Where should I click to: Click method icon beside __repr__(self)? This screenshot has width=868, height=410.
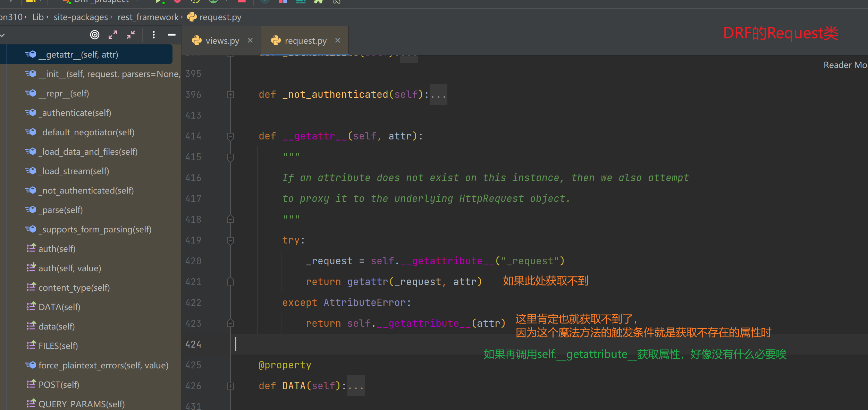(x=31, y=93)
